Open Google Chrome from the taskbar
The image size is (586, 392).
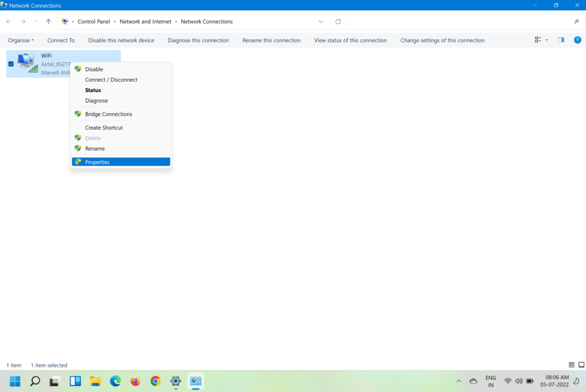point(155,381)
